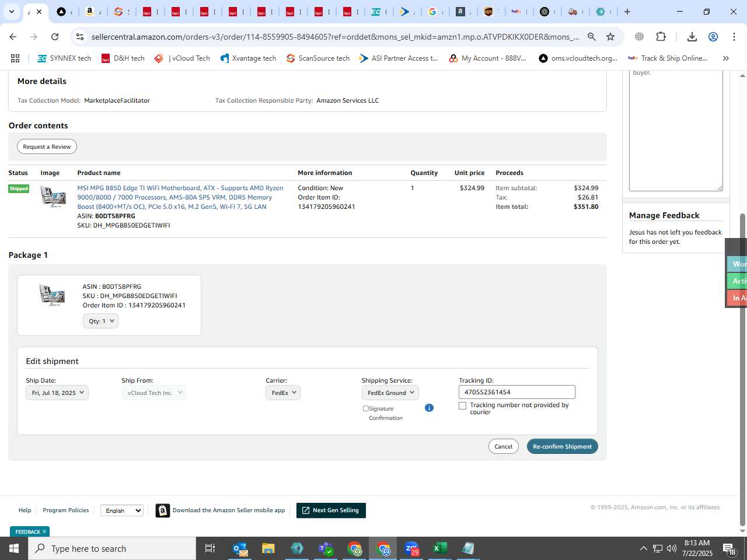The height and width of the screenshot is (560, 747).
Task: Open the English language selector
Action: tap(122, 510)
